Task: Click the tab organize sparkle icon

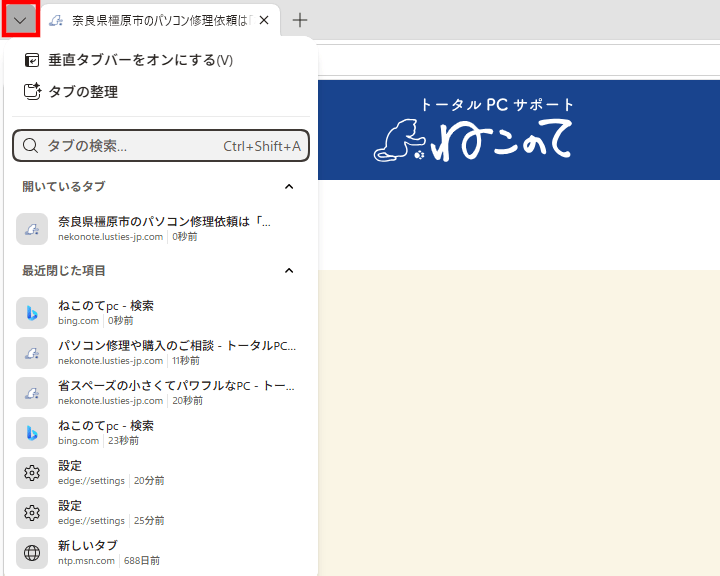Action: pyautogui.click(x=32, y=91)
